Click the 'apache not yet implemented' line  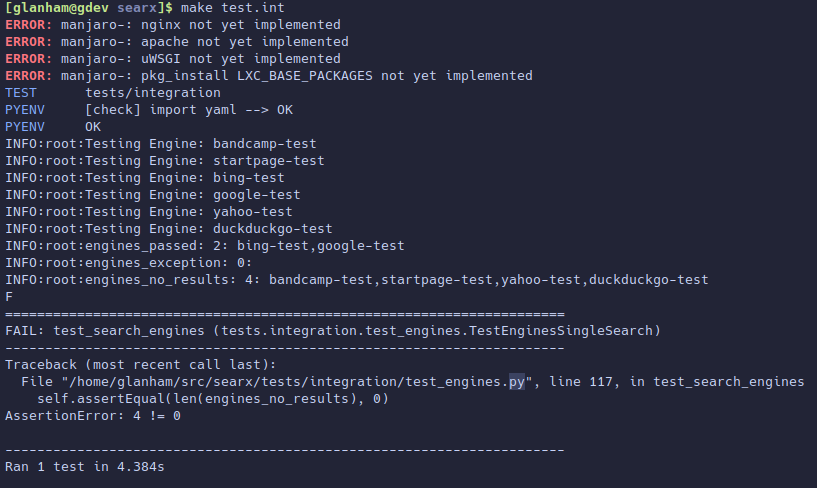(177, 42)
